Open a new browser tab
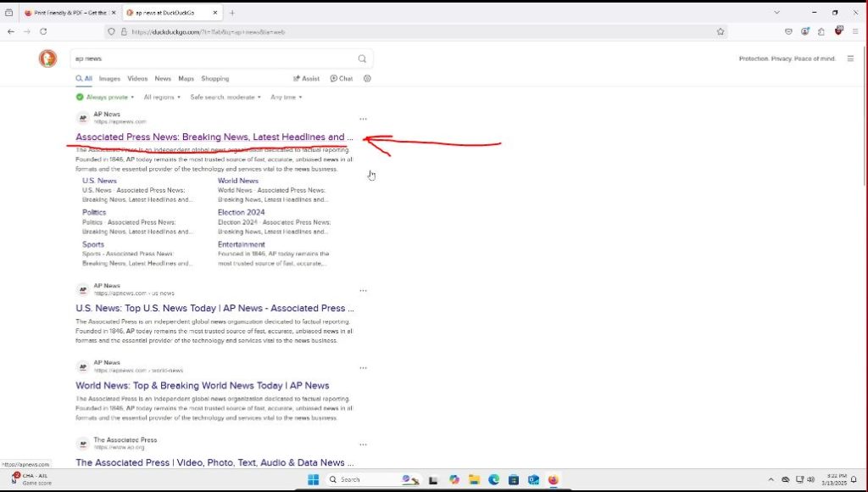 pos(232,13)
